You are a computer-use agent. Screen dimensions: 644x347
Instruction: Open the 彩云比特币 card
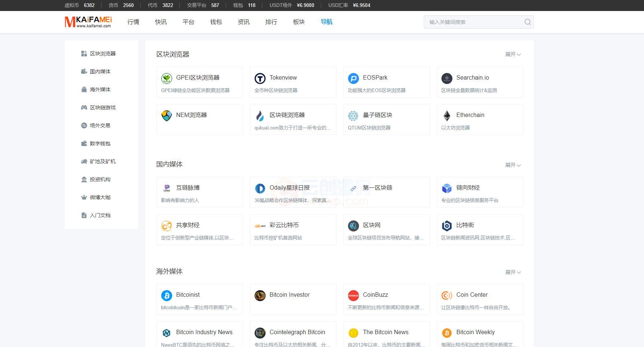[x=293, y=230]
